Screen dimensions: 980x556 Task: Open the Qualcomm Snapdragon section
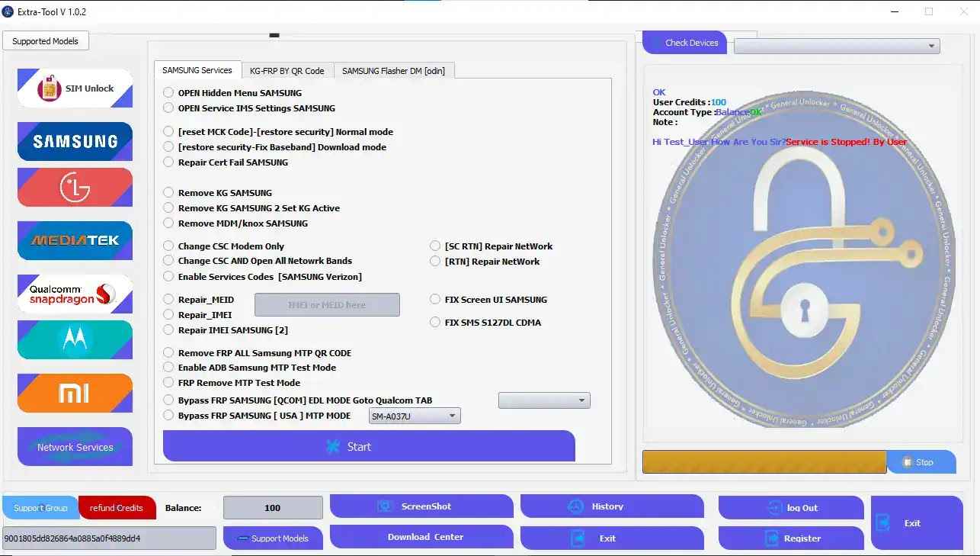tap(75, 294)
